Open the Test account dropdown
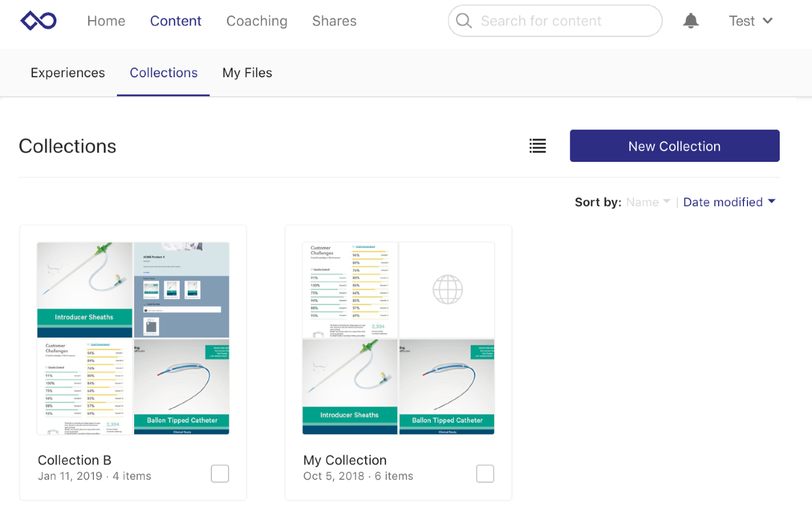The width and height of the screenshot is (812, 512). tap(750, 20)
